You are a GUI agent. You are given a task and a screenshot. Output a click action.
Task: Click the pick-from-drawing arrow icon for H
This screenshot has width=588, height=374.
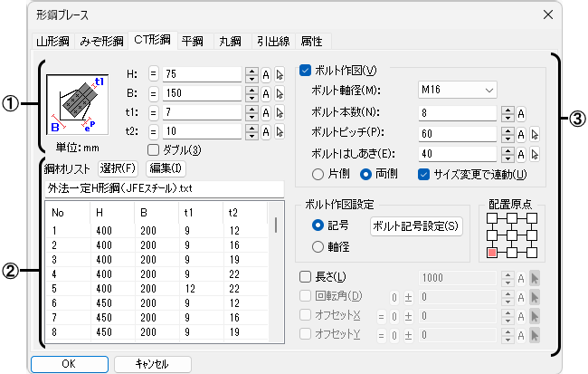tap(280, 74)
